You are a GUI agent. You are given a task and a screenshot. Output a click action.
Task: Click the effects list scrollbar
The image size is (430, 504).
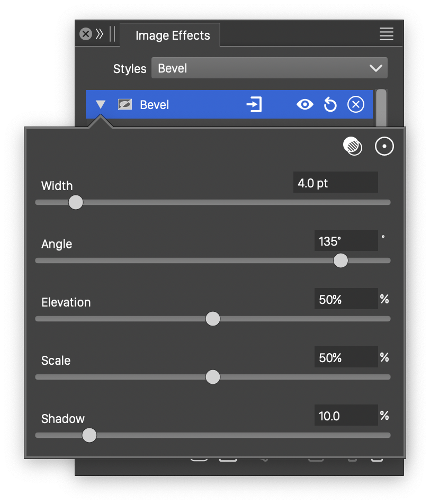(381, 107)
